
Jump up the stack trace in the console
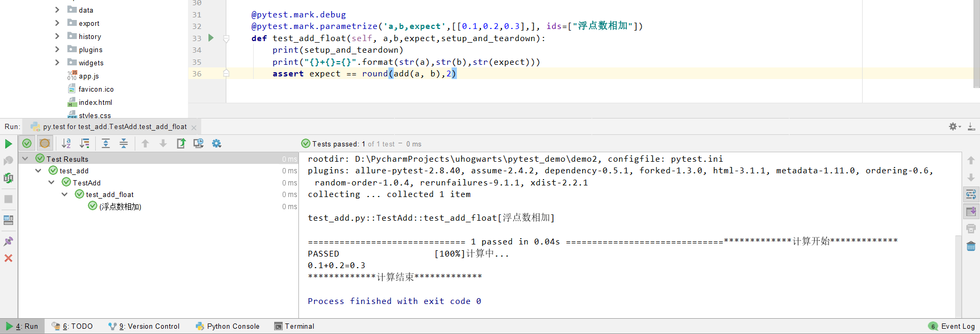(971, 160)
